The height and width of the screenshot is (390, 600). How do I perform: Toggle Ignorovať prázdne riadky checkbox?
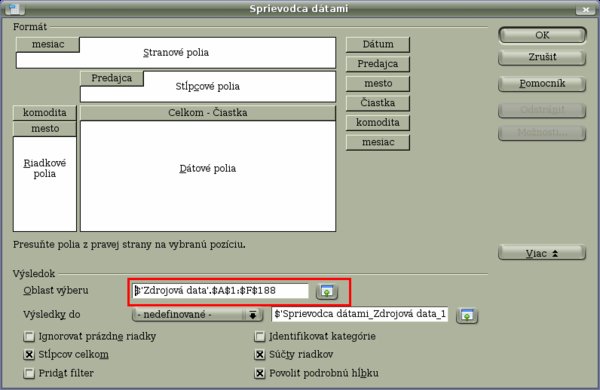pyautogui.click(x=29, y=336)
